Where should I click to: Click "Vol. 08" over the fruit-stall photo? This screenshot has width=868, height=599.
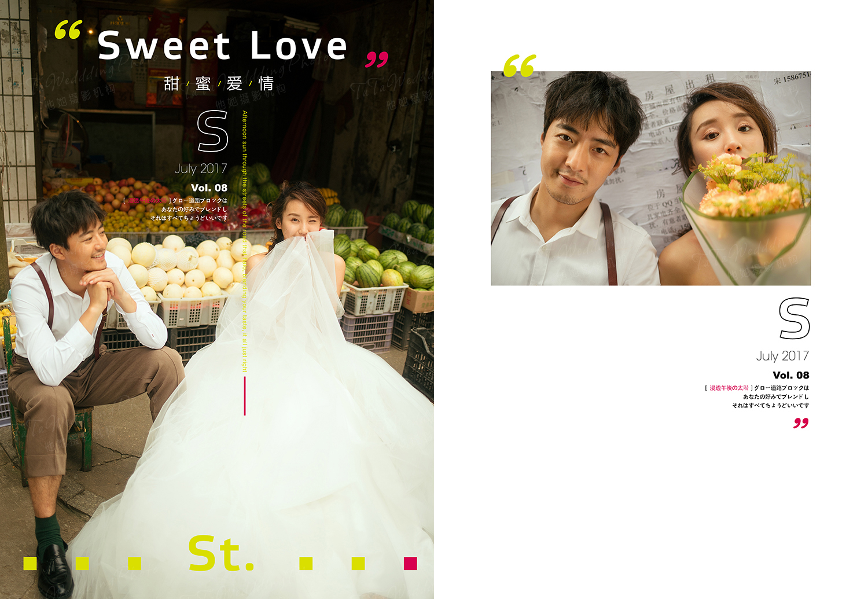pyautogui.click(x=209, y=188)
